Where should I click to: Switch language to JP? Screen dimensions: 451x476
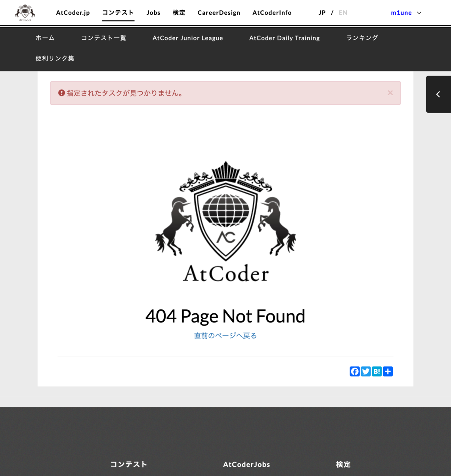point(322,13)
